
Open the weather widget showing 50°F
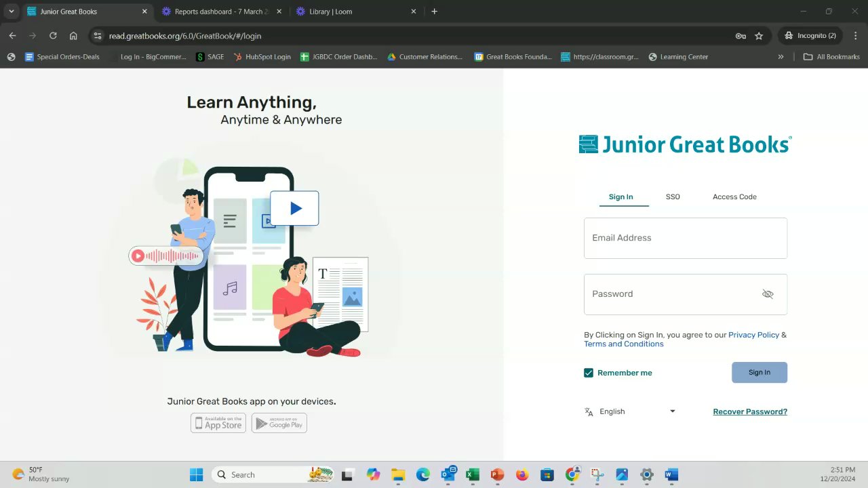tap(41, 474)
